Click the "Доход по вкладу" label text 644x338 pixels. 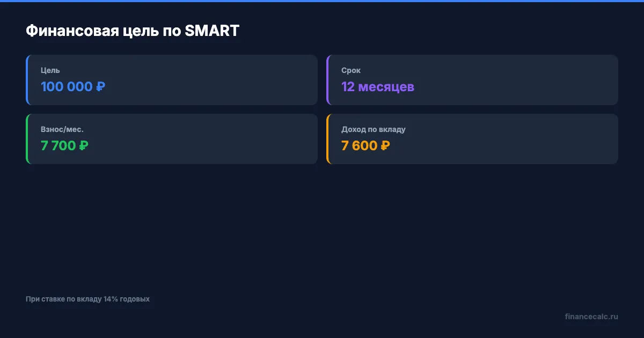click(373, 129)
